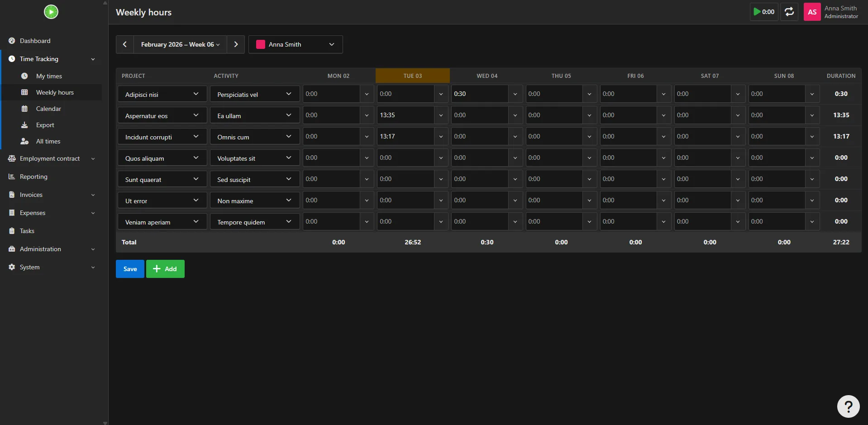Go to next week arrow

click(x=236, y=44)
